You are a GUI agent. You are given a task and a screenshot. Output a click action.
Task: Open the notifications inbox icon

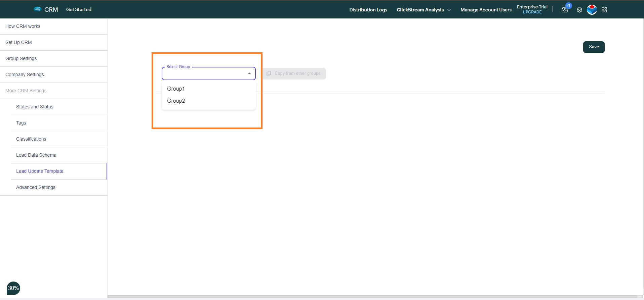coord(565,10)
